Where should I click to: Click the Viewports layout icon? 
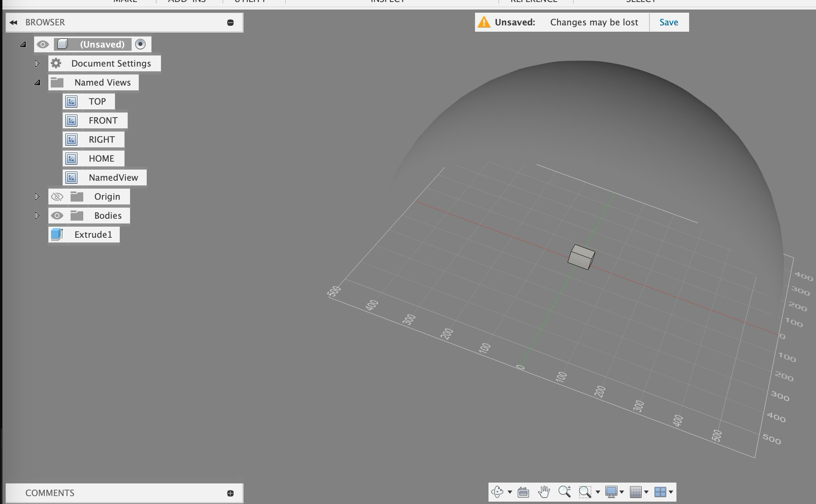point(660,492)
